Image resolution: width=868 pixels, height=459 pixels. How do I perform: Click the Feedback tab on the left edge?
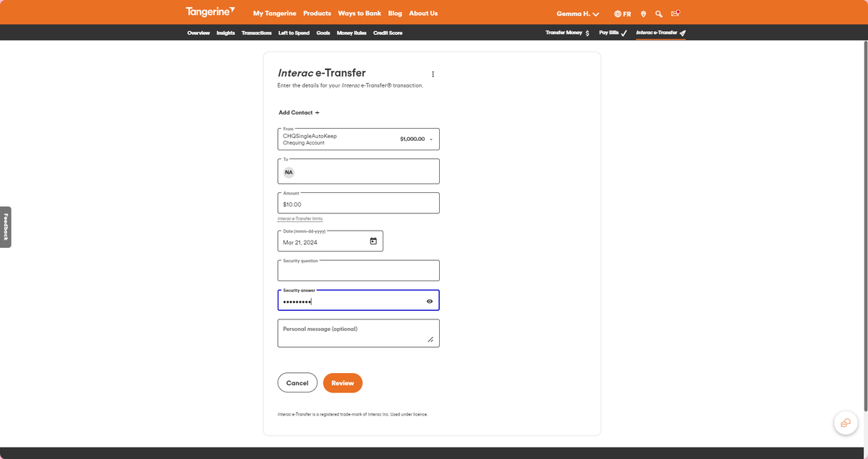(x=6, y=226)
